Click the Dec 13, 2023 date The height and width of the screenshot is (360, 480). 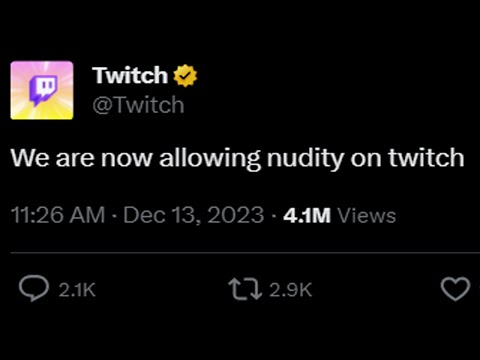click(194, 216)
